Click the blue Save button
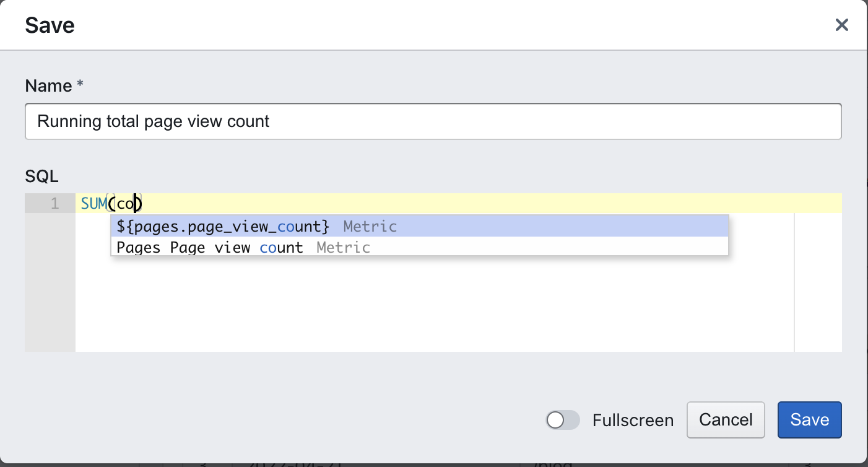Viewport: 868px width, 467px height. click(809, 420)
